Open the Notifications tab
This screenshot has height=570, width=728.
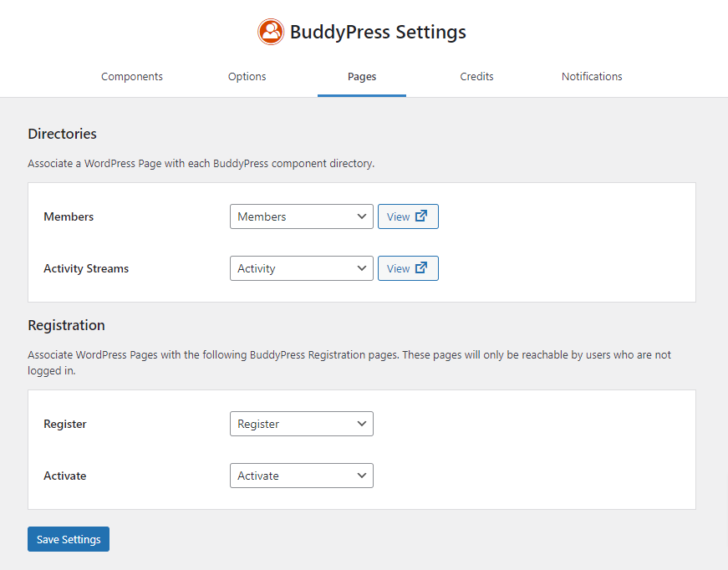[592, 77]
